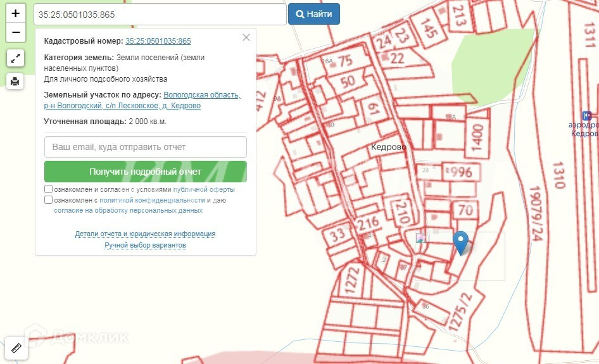Open the политикой конфиденциальности link

152,200
